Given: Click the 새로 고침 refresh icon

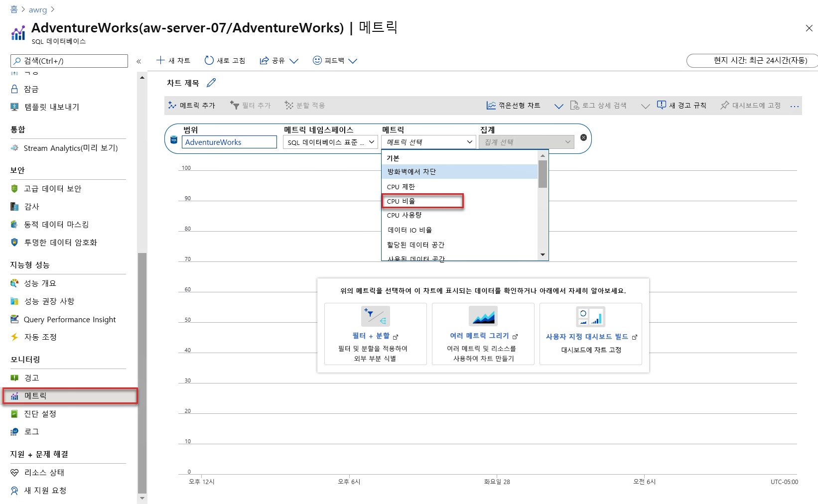Looking at the screenshot, I should click(209, 60).
